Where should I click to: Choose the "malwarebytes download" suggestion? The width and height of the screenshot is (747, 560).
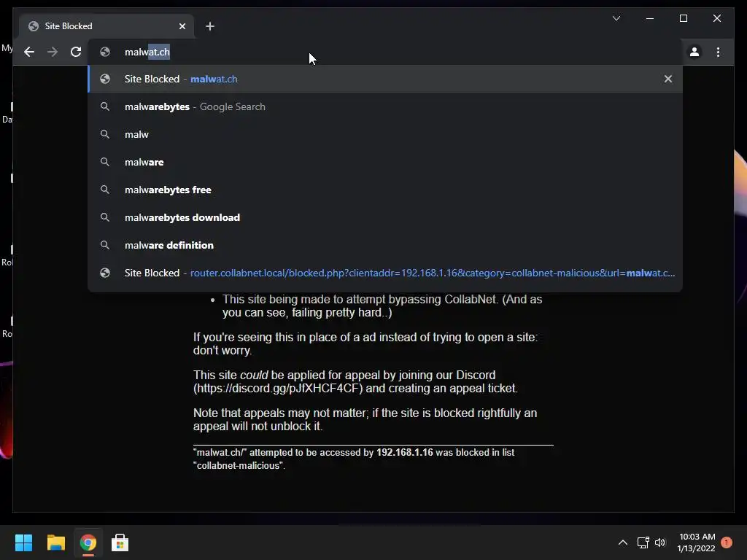pyautogui.click(x=385, y=217)
